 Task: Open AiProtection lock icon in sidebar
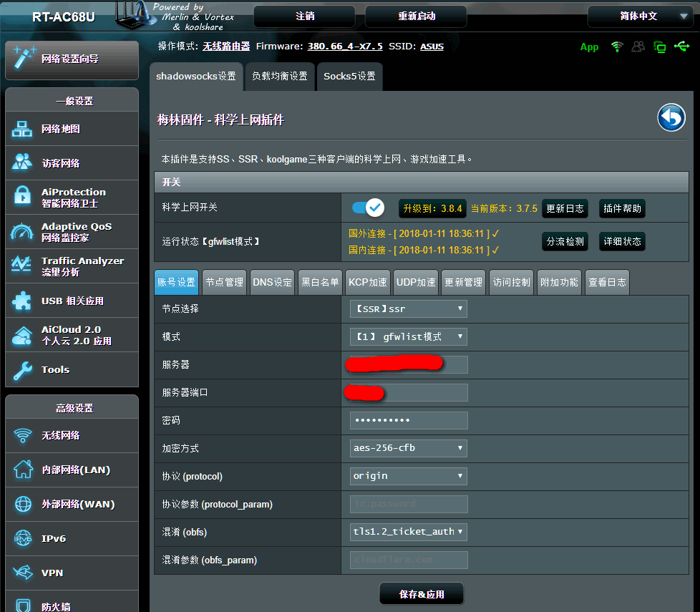(x=22, y=197)
